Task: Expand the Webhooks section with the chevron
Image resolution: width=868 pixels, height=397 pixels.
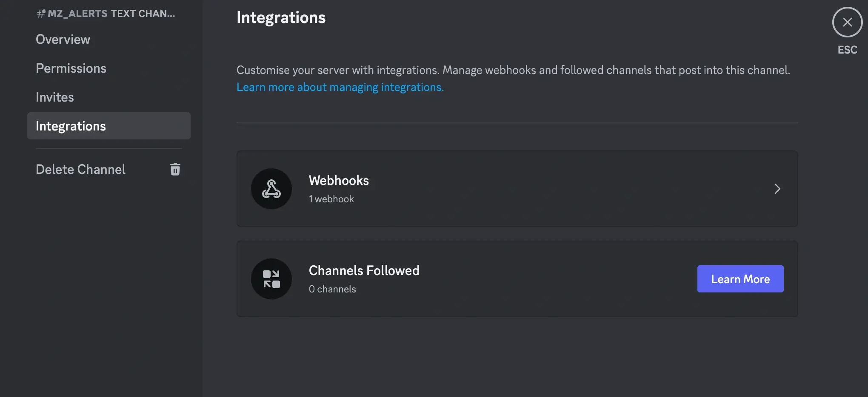Action: pos(777,189)
